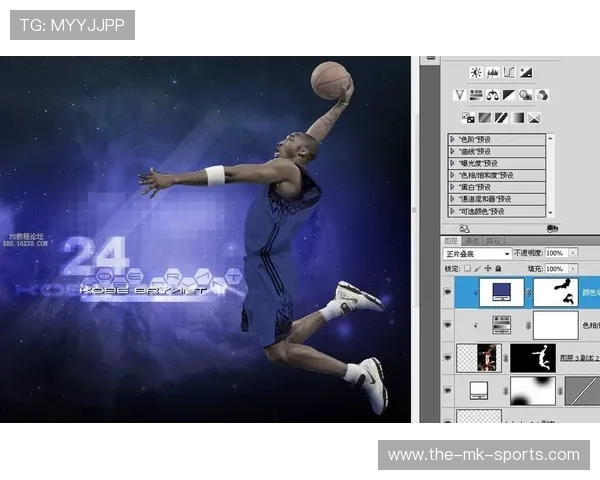Select the white mask of Hue/Saturation layer
Screen dimensions: 600x480
pyautogui.click(x=556, y=325)
